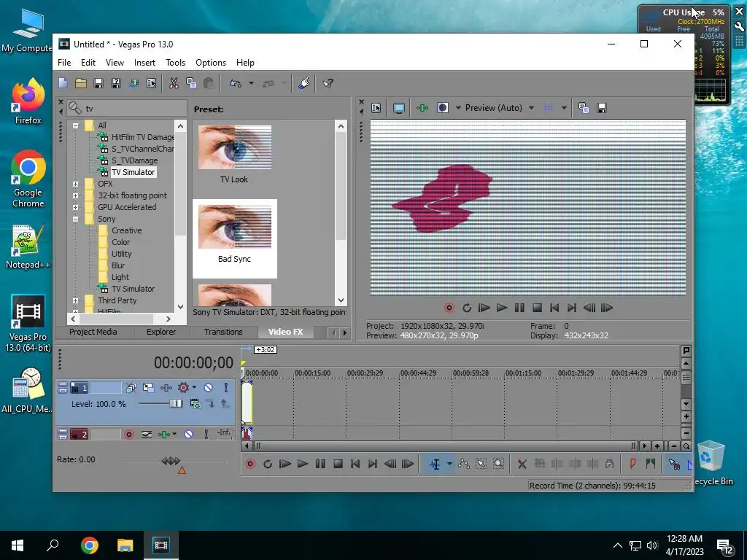Viewport: 747px width, 560px height.
Task: Save the project with the floppy disk icon
Action: pyautogui.click(x=98, y=83)
